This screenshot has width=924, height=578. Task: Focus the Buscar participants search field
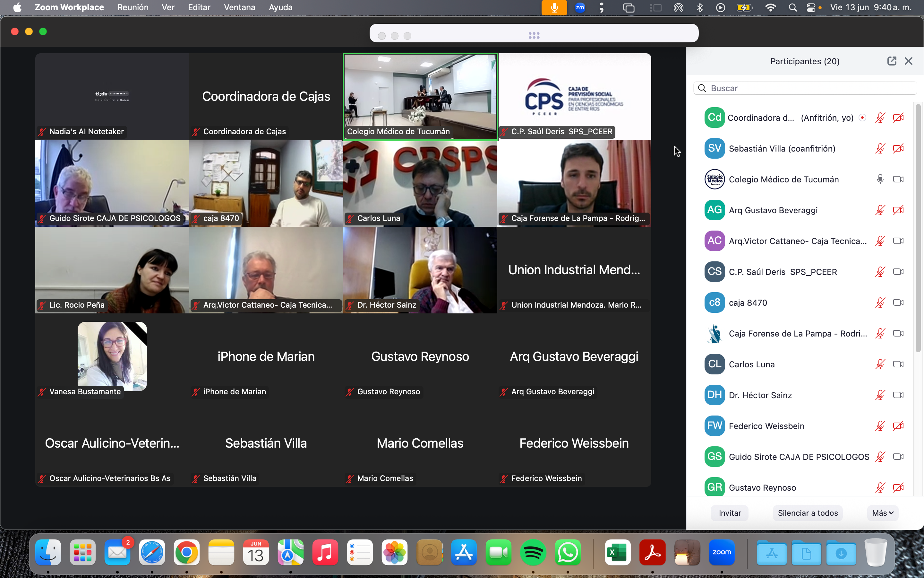pos(805,88)
